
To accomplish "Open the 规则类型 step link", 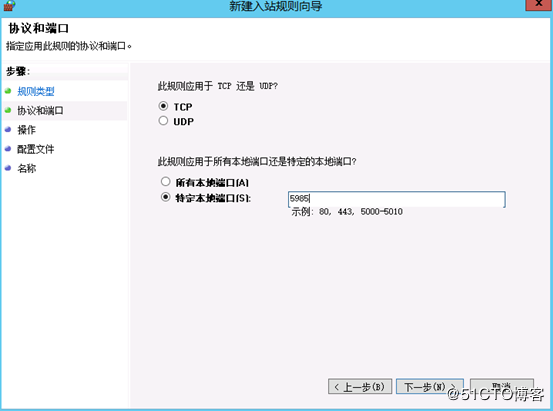I will coord(36,92).
